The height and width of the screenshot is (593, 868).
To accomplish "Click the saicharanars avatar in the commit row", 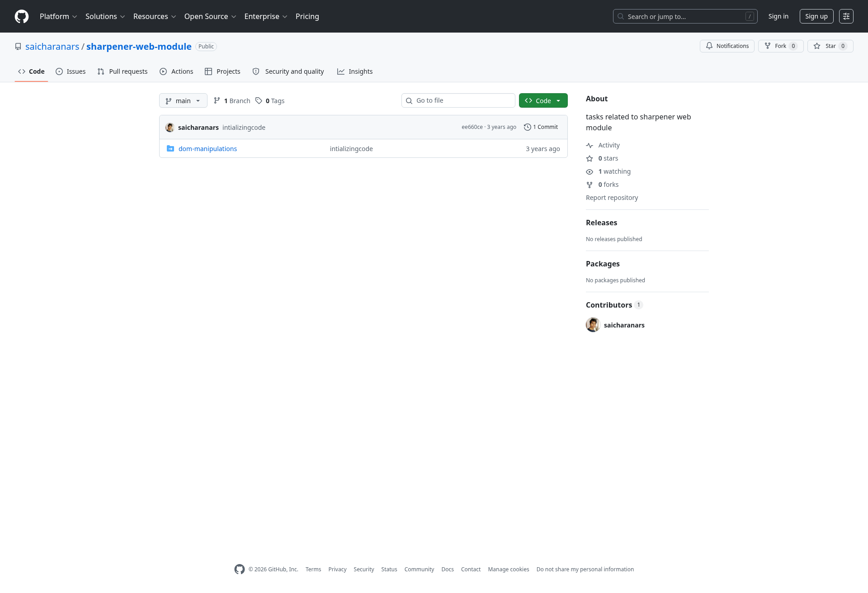I will [170, 128].
